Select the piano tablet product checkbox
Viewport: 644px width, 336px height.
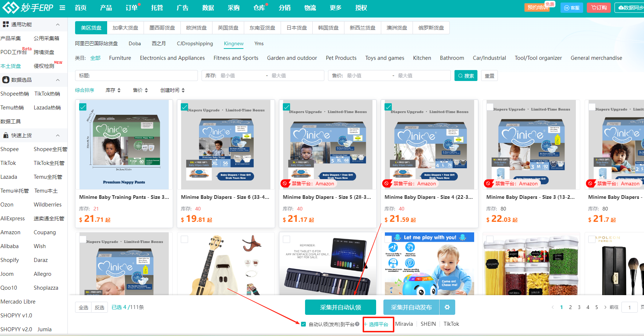pyautogui.click(x=286, y=239)
